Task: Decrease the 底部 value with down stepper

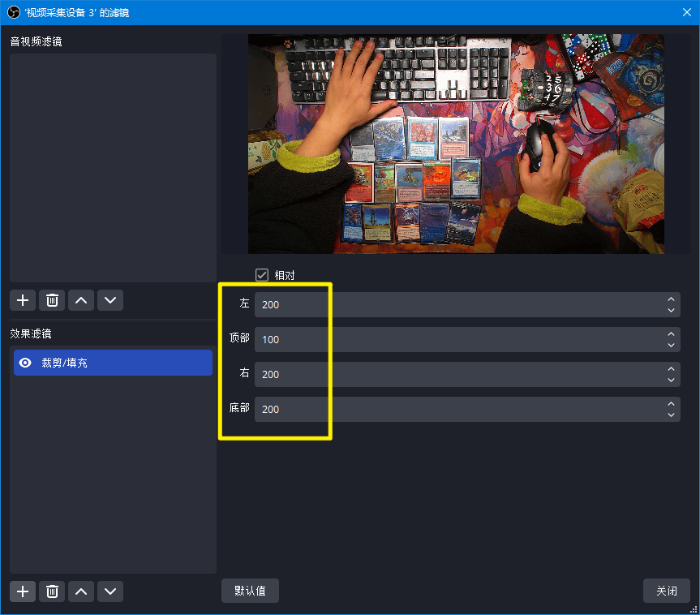Action: [x=671, y=415]
